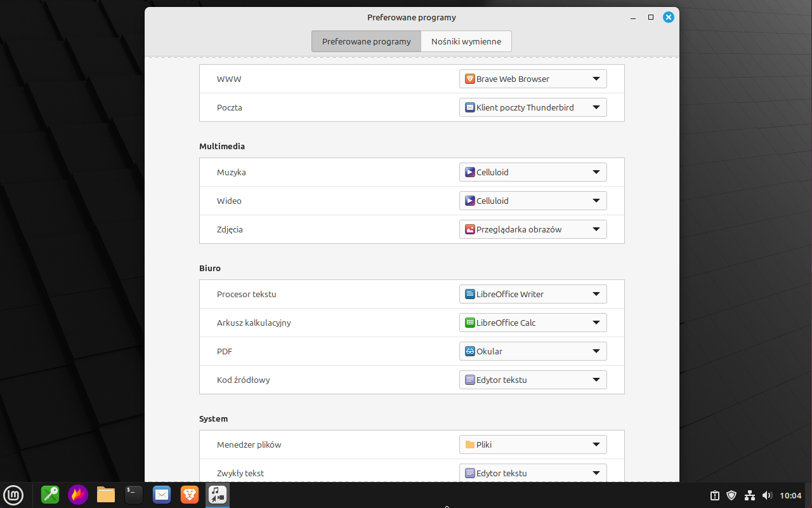The image size is (812, 508).
Task: Expand the WWW browser dropdown
Action: [533, 79]
